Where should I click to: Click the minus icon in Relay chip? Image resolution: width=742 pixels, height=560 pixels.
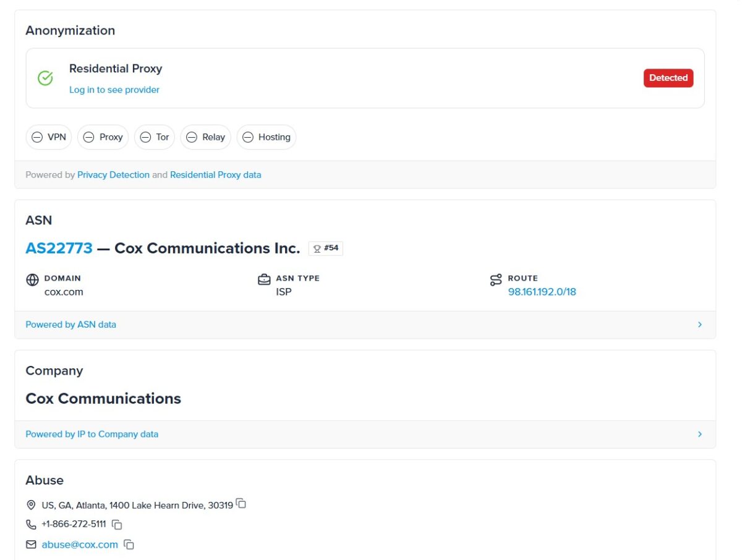[x=192, y=137]
